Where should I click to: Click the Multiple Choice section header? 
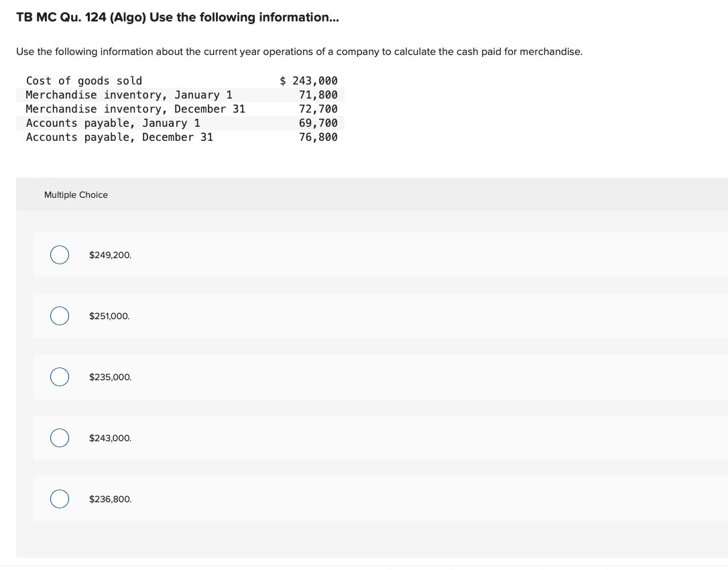point(76,194)
